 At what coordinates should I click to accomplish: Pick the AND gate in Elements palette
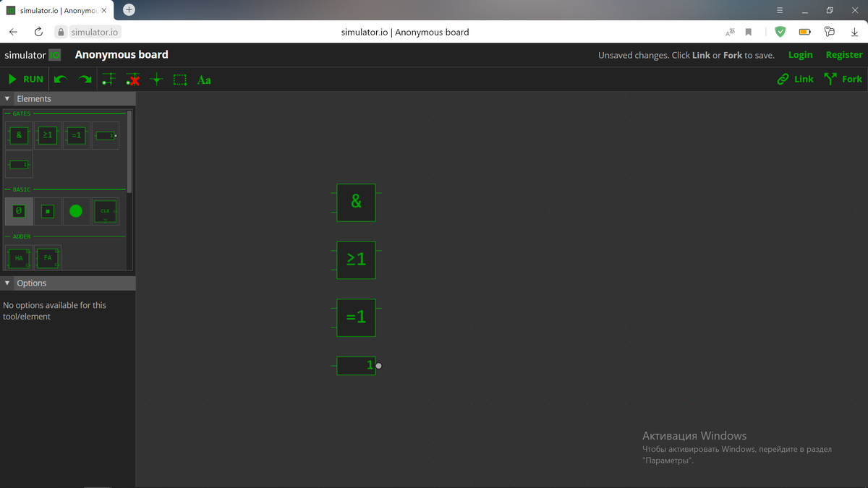pyautogui.click(x=19, y=135)
